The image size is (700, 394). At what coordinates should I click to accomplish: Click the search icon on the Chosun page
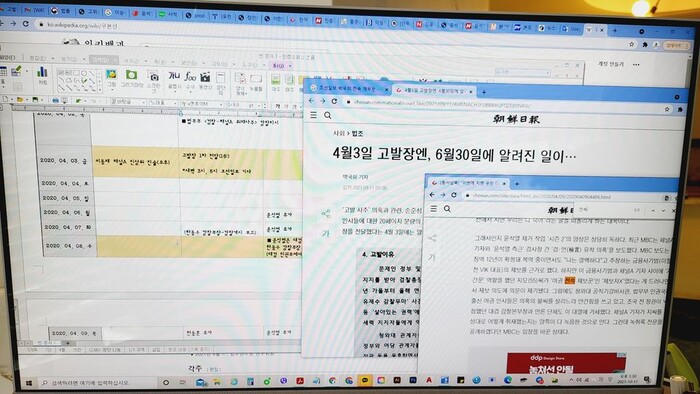(x=328, y=116)
